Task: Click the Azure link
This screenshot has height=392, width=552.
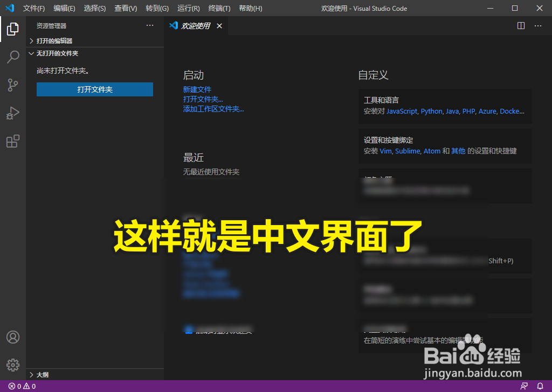Action: point(487,111)
